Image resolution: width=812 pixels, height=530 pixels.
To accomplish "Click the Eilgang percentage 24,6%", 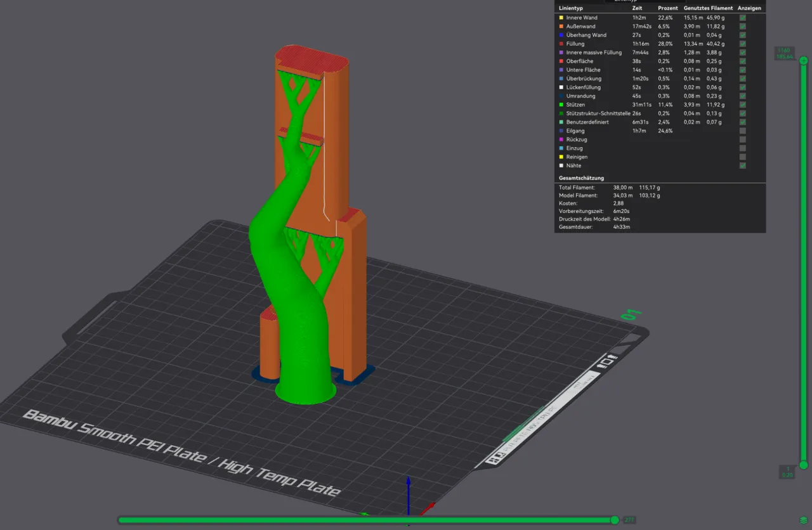I will tap(665, 131).
